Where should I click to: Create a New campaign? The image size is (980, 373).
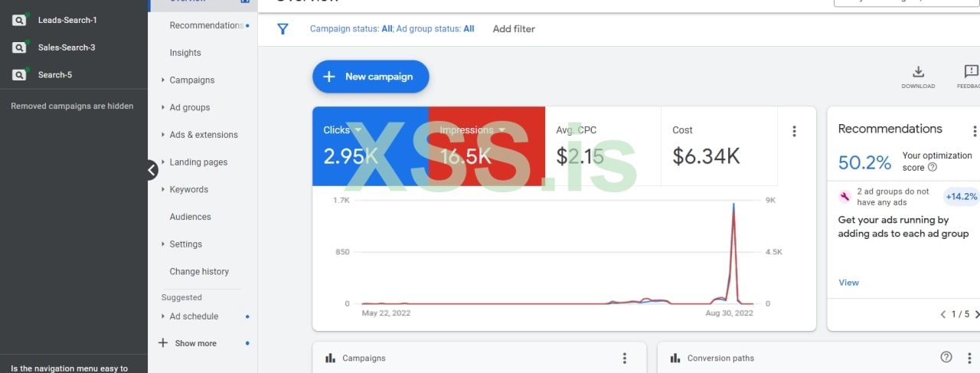(x=371, y=77)
